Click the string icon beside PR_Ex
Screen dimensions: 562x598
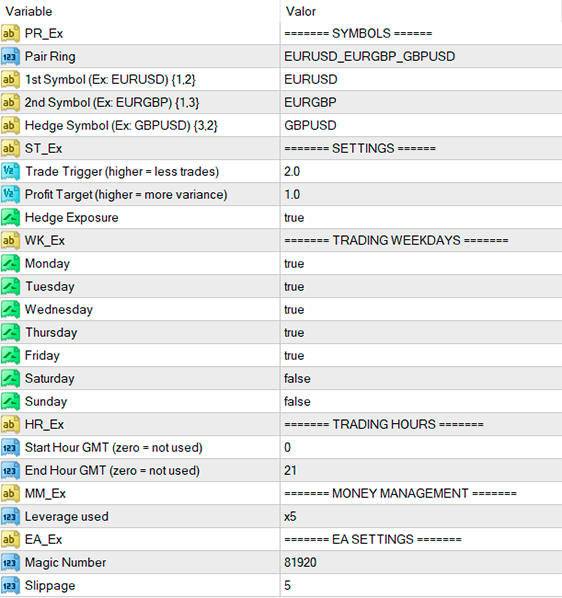[x=10, y=34]
